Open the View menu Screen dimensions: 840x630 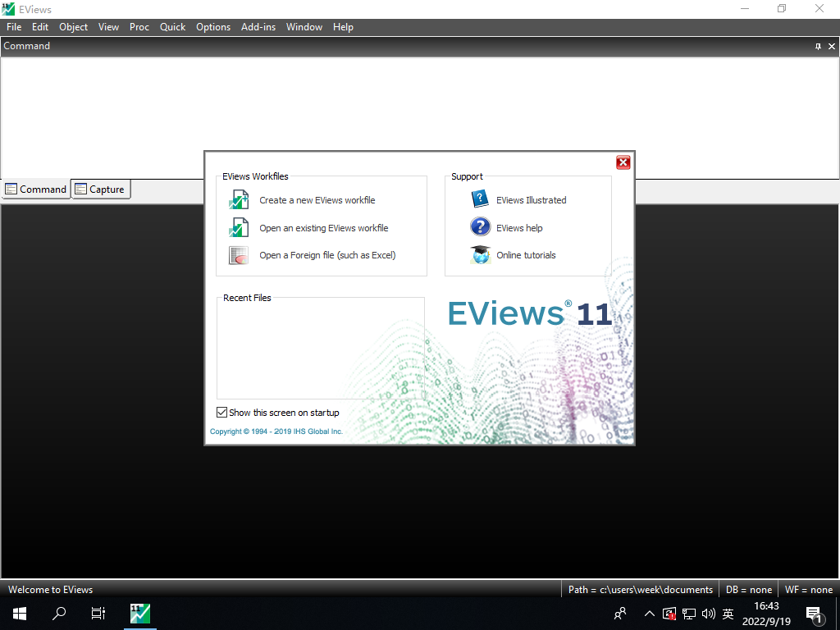pyautogui.click(x=108, y=27)
